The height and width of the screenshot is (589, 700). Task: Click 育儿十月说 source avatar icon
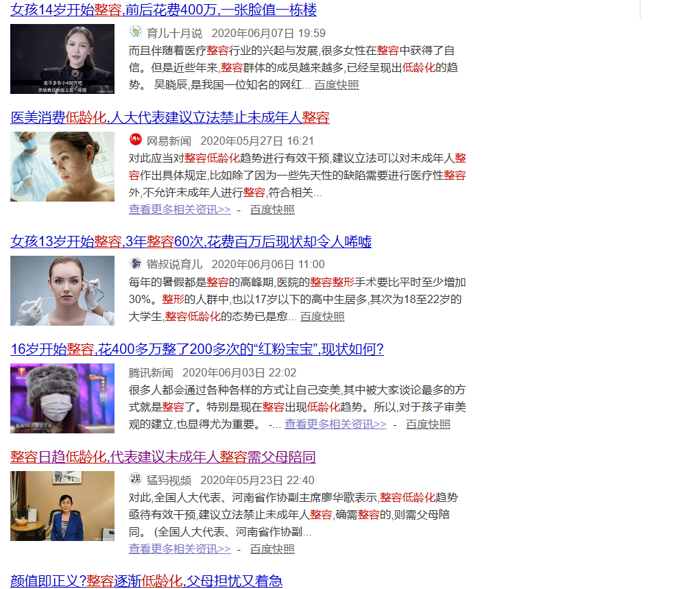135,32
